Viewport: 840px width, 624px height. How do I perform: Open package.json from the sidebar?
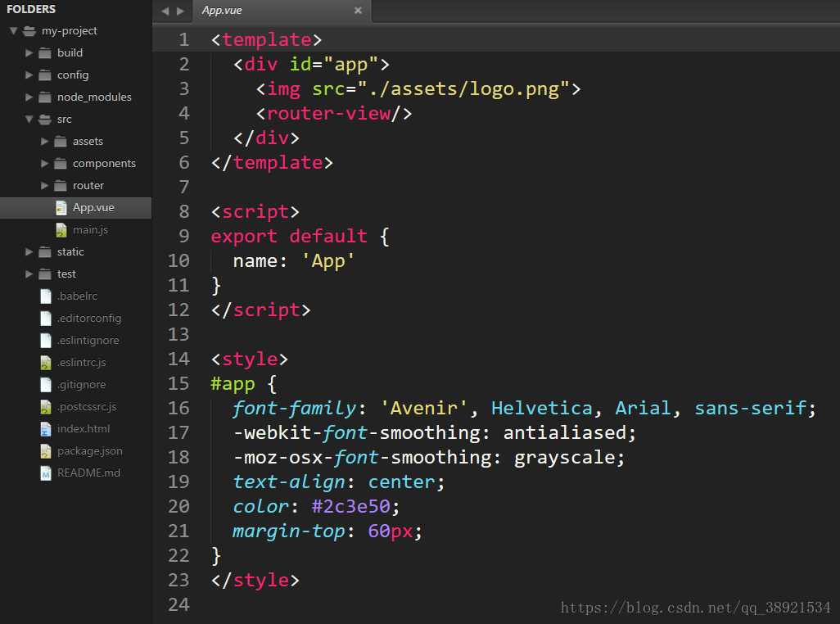point(89,451)
